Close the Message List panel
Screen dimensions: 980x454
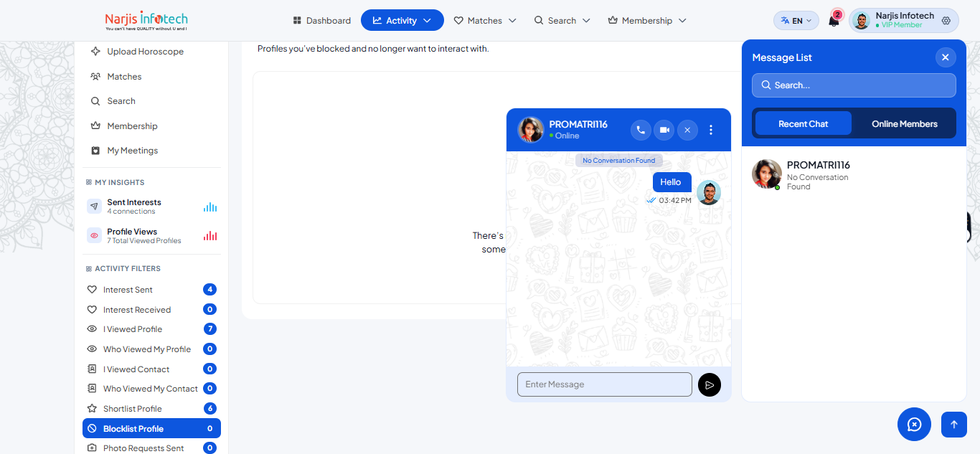(x=945, y=57)
